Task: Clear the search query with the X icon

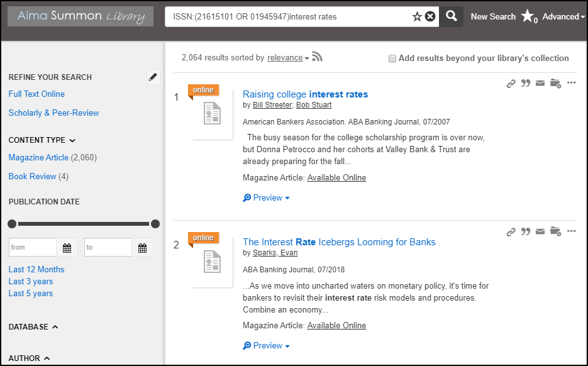Action: tap(431, 16)
